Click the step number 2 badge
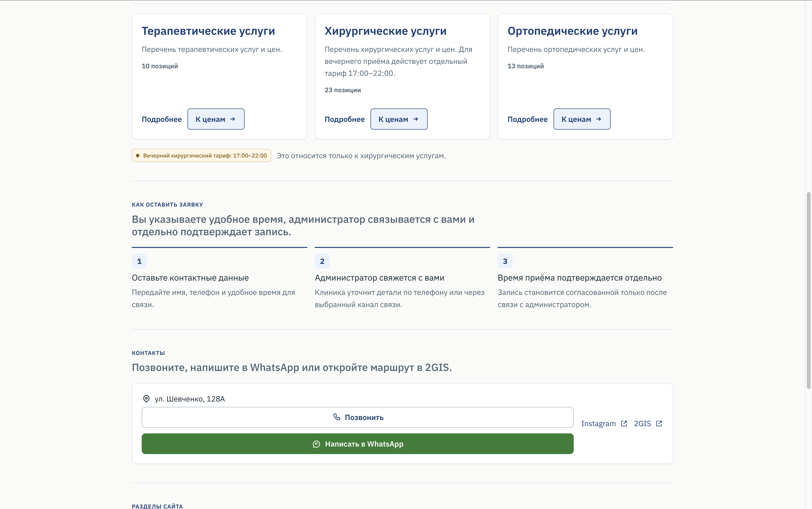 [322, 261]
